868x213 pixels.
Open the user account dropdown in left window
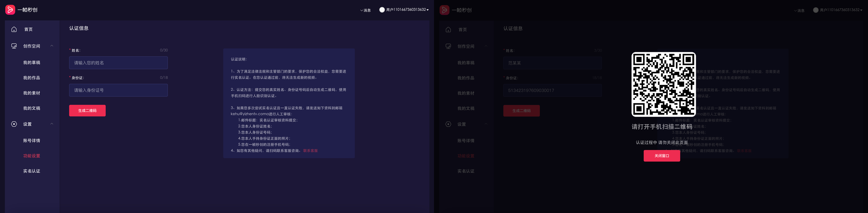click(x=407, y=10)
